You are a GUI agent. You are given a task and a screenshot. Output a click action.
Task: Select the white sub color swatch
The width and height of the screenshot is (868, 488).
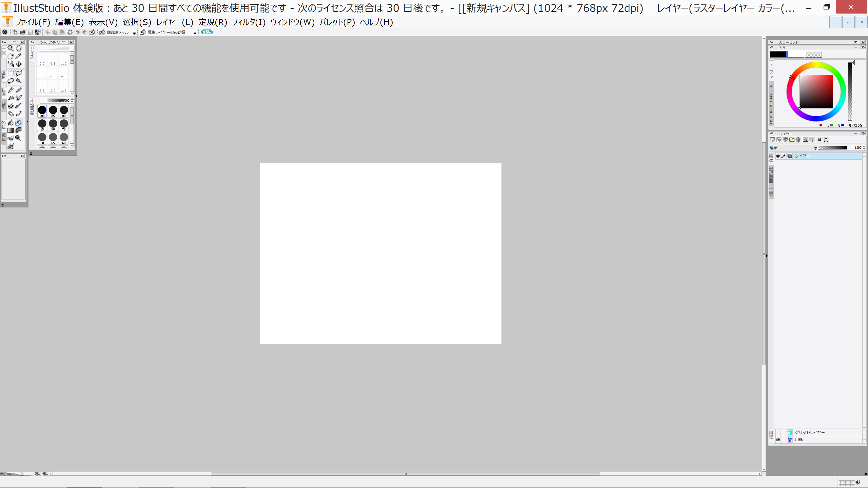click(x=795, y=54)
